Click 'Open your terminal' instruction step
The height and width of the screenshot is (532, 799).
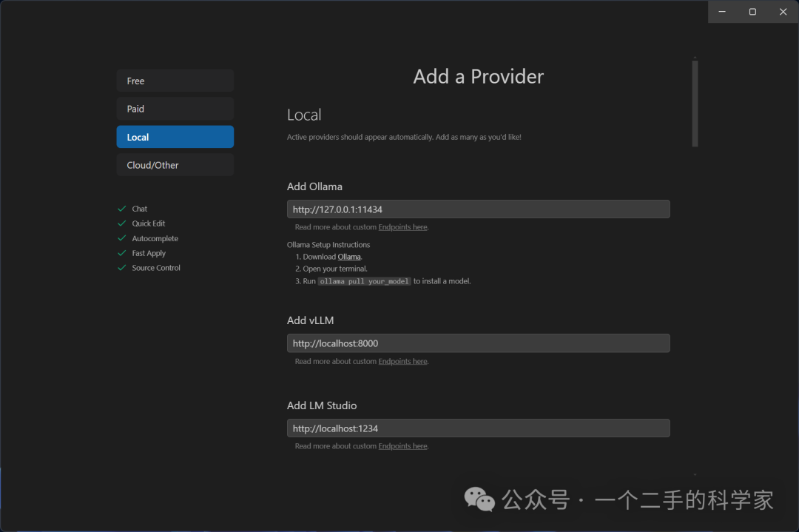pos(335,269)
